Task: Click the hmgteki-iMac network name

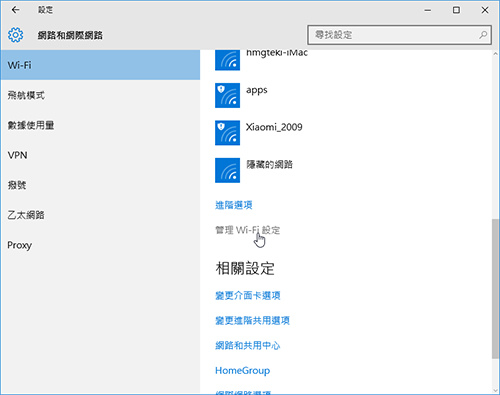Action: [277, 53]
